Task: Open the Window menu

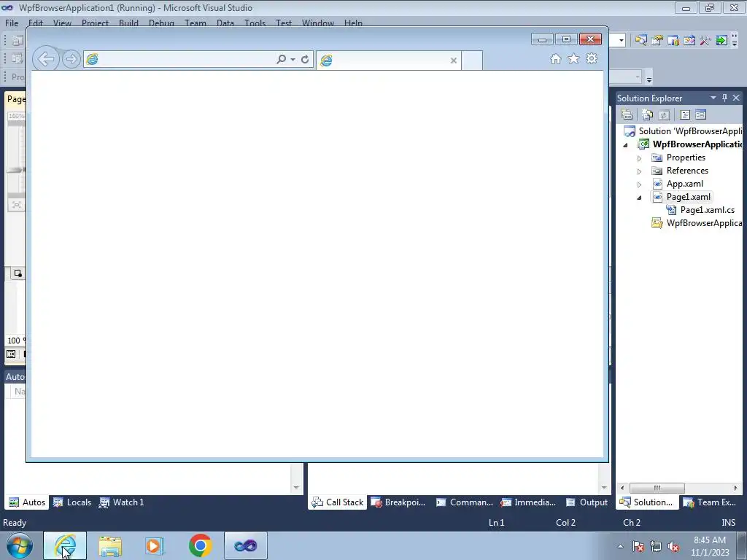Action: 318,23
